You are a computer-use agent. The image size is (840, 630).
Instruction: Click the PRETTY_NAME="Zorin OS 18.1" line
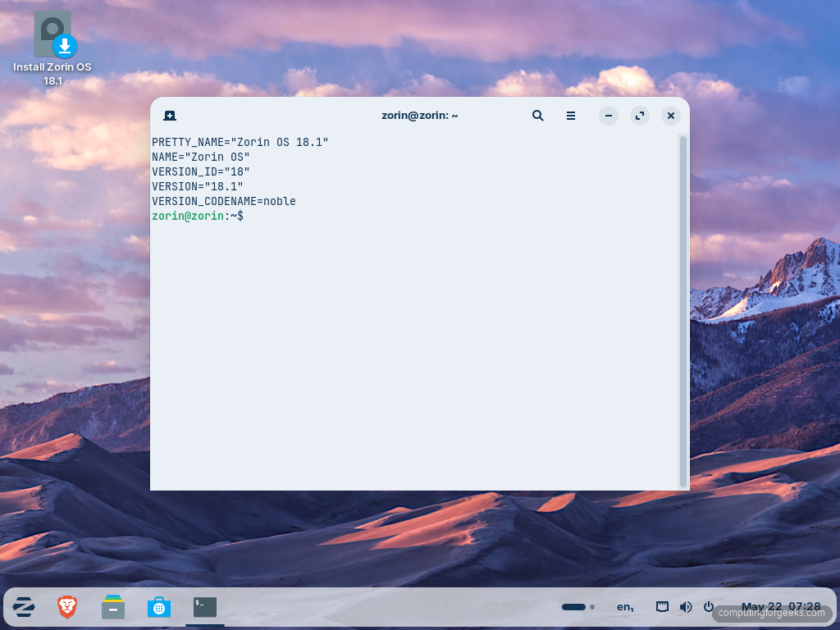[240, 143]
